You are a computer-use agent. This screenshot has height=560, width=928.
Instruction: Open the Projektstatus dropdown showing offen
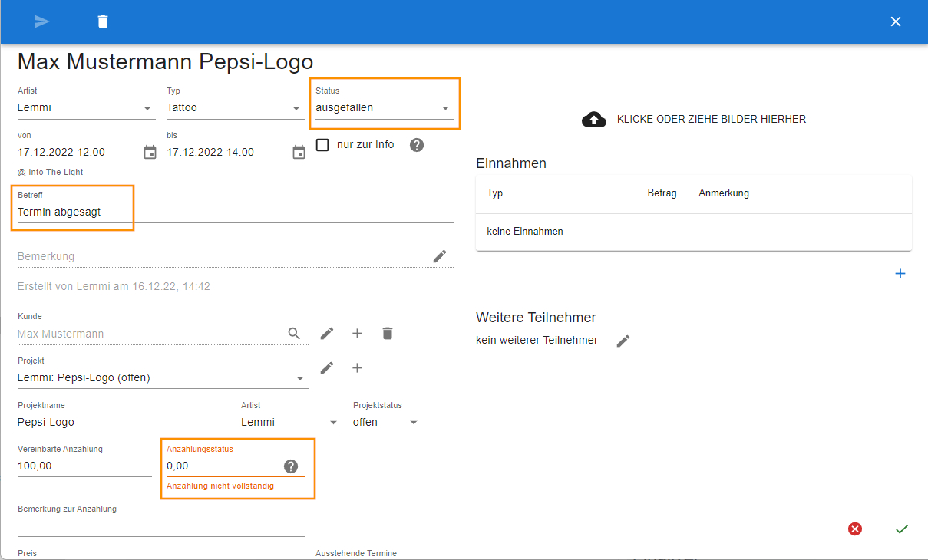coord(387,422)
